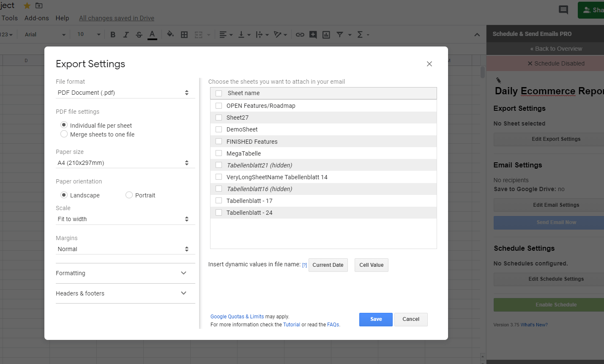604x364 pixels.
Task: Click the Italic formatting icon
Action: (126, 35)
